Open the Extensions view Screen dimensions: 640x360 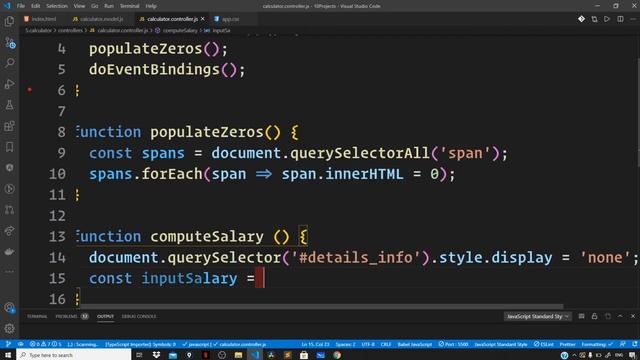[9, 126]
